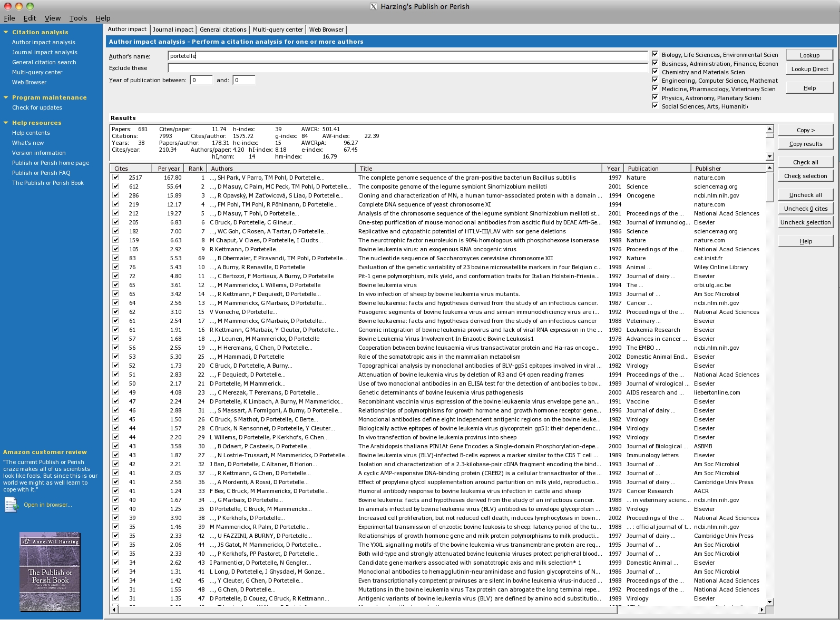Open Publish or Perish FAQ link
This screenshot has height=620, width=840.
[x=41, y=173]
